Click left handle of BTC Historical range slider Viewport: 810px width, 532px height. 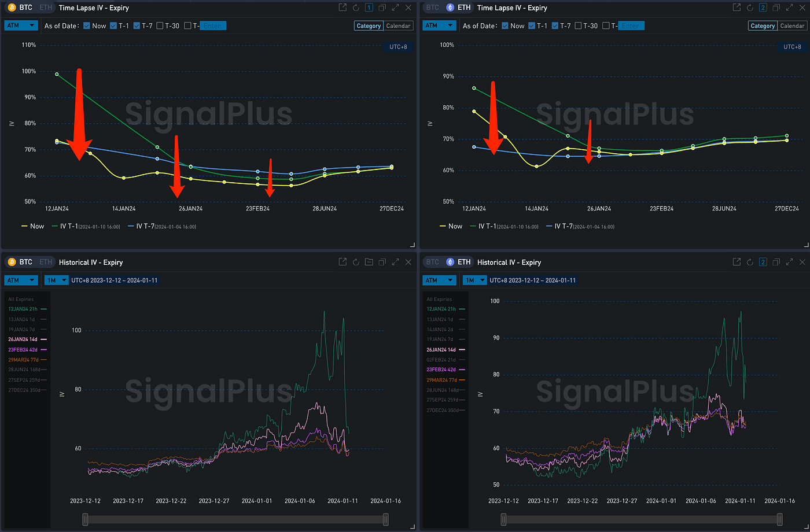(x=86, y=519)
